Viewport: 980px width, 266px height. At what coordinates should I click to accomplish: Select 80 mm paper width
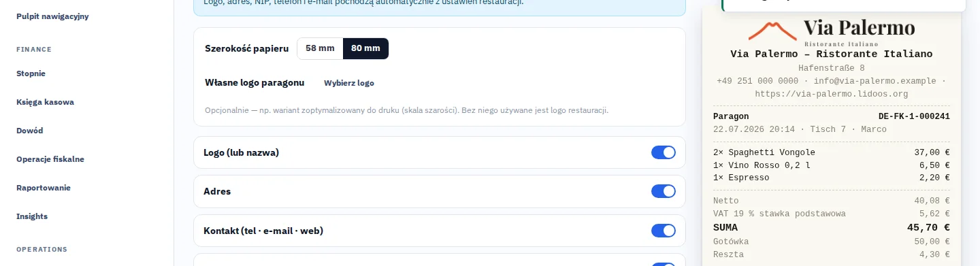365,48
